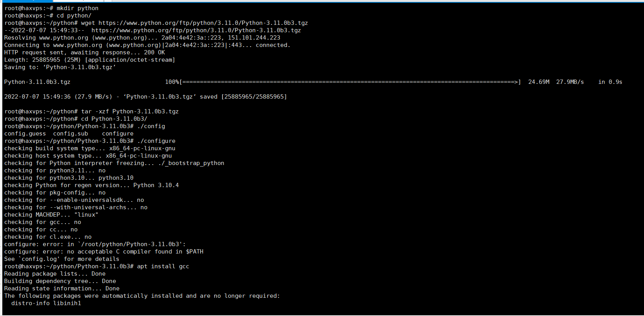Click the './_bootstrap_python' text
644x316 pixels.
pyautogui.click(x=191, y=163)
